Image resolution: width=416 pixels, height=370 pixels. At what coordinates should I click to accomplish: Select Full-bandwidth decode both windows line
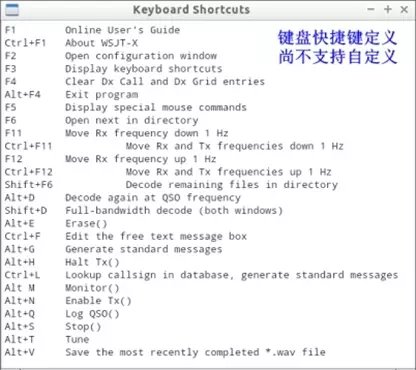point(144,211)
